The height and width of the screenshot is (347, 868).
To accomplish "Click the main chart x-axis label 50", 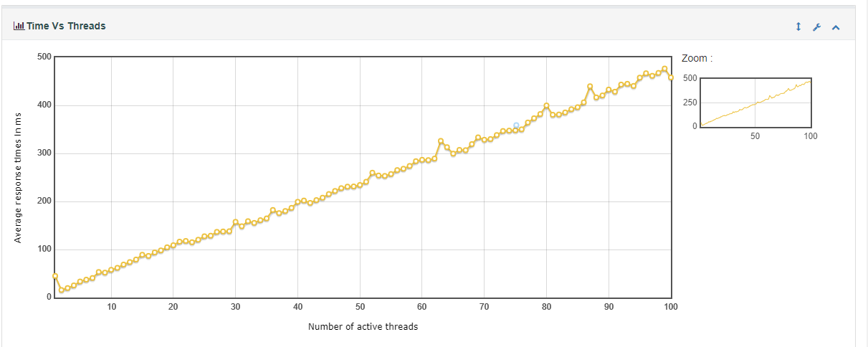I will pyautogui.click(x=360, y=307).
